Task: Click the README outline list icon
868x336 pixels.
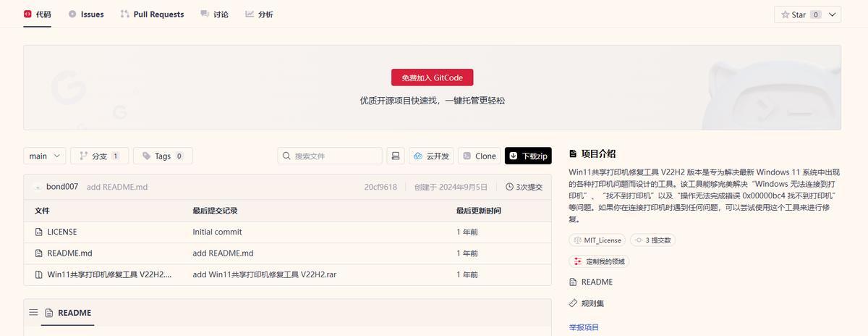Action: point(33,313)
